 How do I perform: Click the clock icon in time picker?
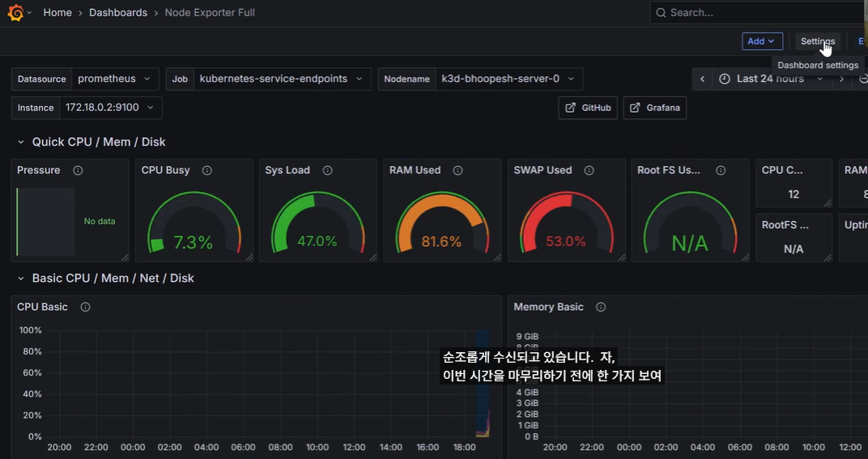tap(725, 79)
